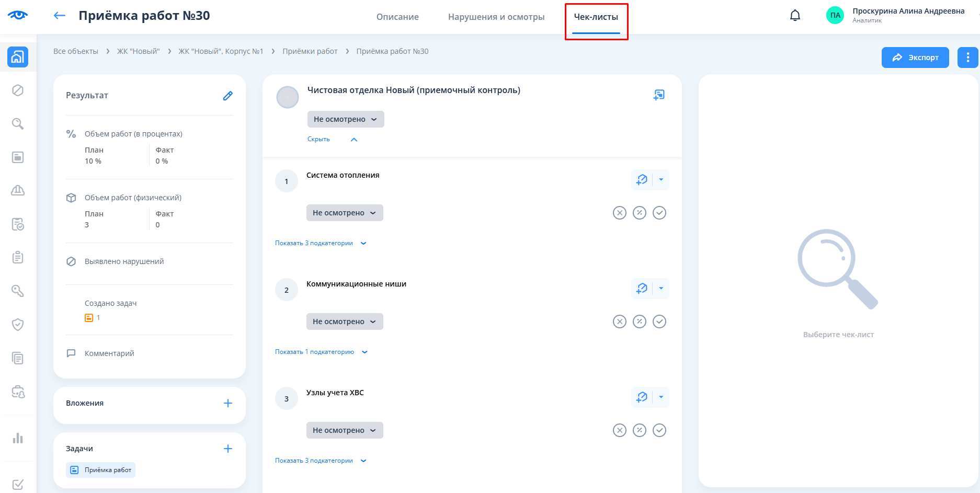
Task: Switch to the Описание tab
Action: (397, 17)
